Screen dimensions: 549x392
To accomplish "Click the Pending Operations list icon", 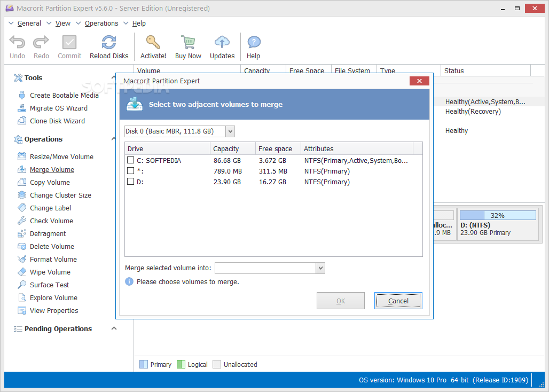I will click(18, 328).
